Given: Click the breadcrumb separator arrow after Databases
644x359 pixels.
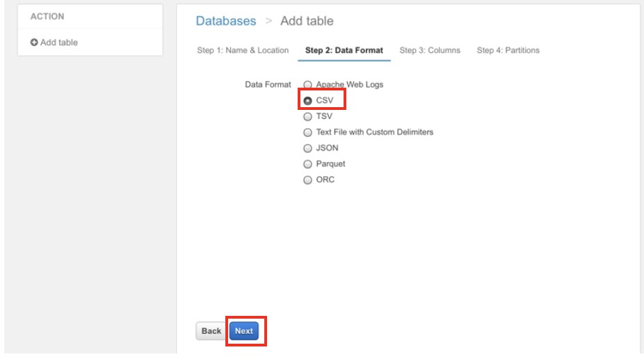Looking at the screenshot, I should (268, 22).
